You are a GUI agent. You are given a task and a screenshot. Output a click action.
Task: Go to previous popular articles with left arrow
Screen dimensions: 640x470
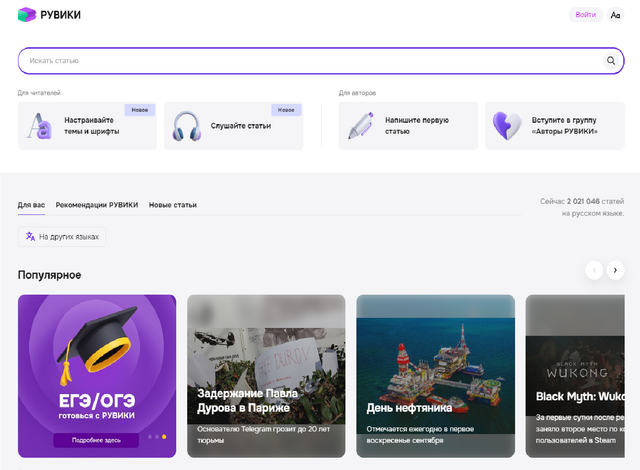point(594,270)
